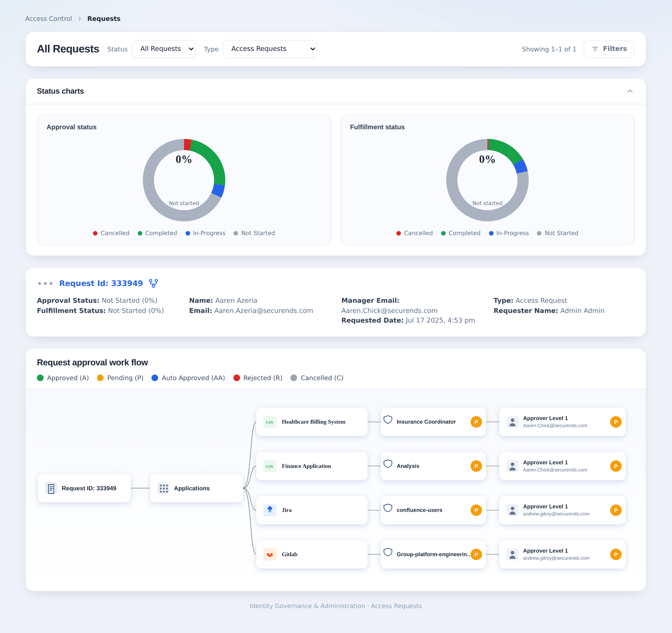The width and height of the screenshot is (672, 633).
Task: Toggle Completed legend in Approval status chart
Action: pyautogui.click(x=157, y=233)
